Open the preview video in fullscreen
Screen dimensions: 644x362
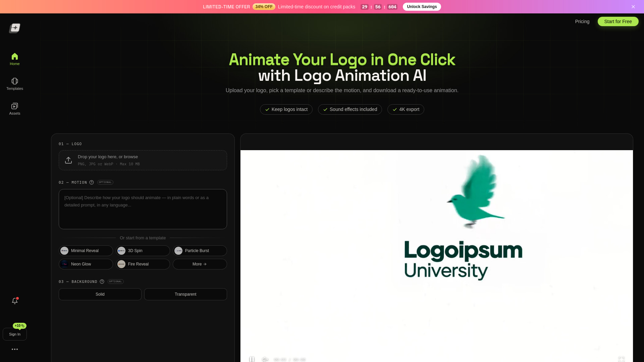pyautogui.click(x=622, y=359)
